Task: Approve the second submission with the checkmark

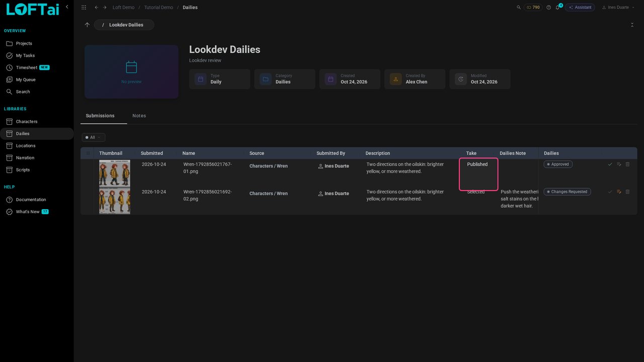Action: [610, 192]
